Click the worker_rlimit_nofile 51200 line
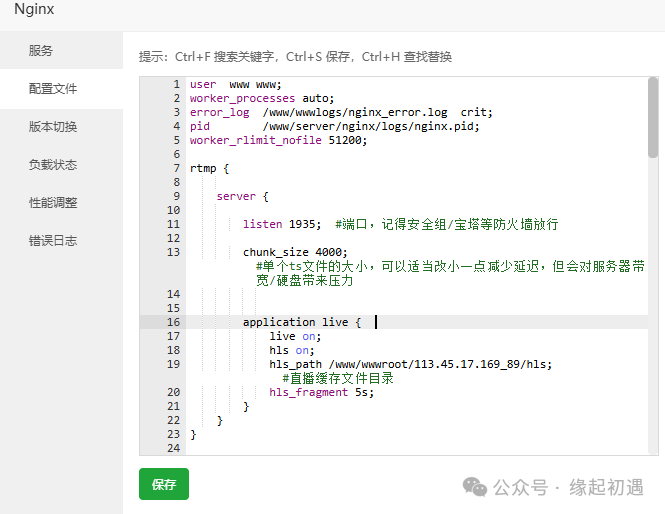Image resolution: width=665 pixels, height=514 pixels. pyautogui.click(x=278, y=140)
